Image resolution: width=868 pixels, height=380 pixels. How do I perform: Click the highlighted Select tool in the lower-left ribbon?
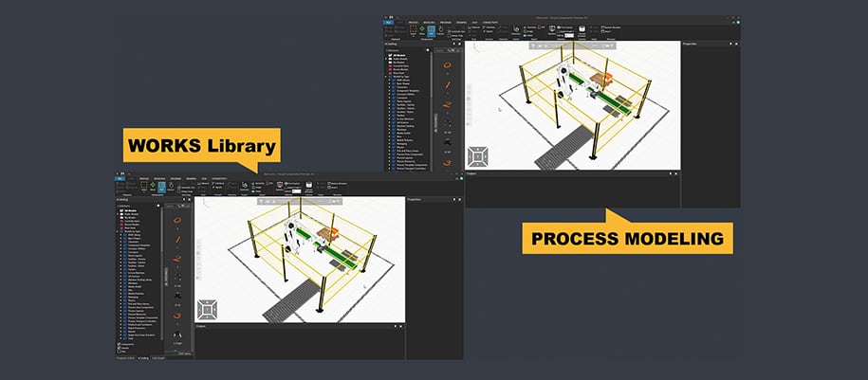162,188
